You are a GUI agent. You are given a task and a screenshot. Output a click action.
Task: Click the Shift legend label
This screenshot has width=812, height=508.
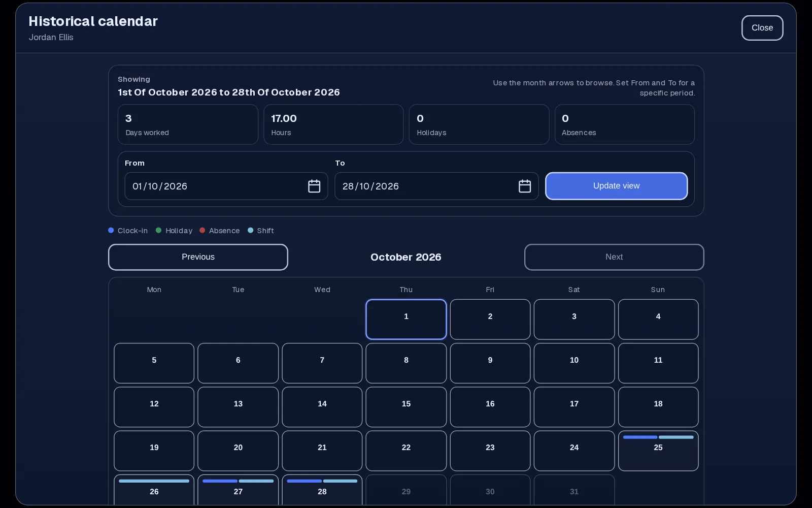tap(265, 231)
